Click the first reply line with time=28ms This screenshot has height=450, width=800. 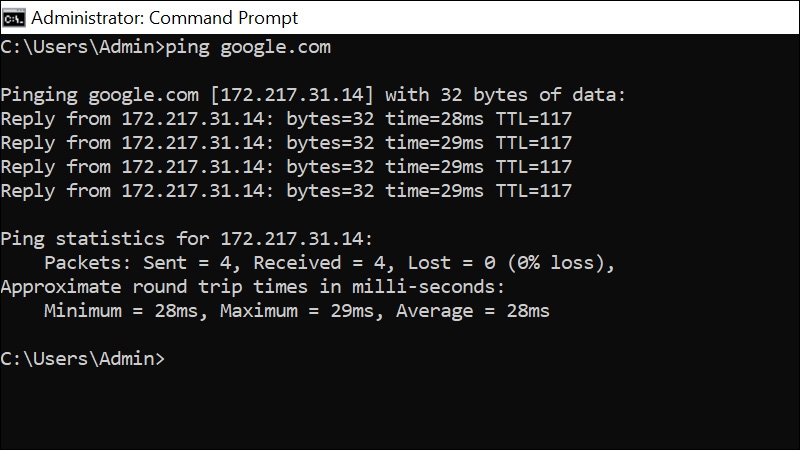[x=286, y=119]
